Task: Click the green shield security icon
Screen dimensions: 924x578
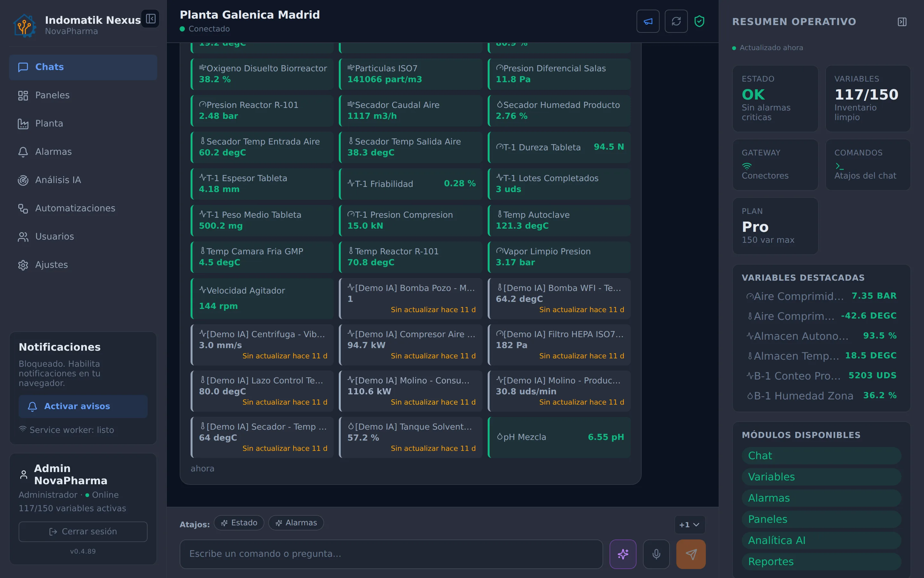Action: 699,22
